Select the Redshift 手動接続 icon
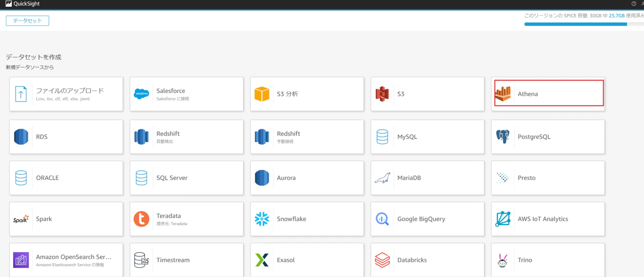Image resolution: width=644 pixels, height=277 pixels. pyautogui.click(x=262, y=137)
